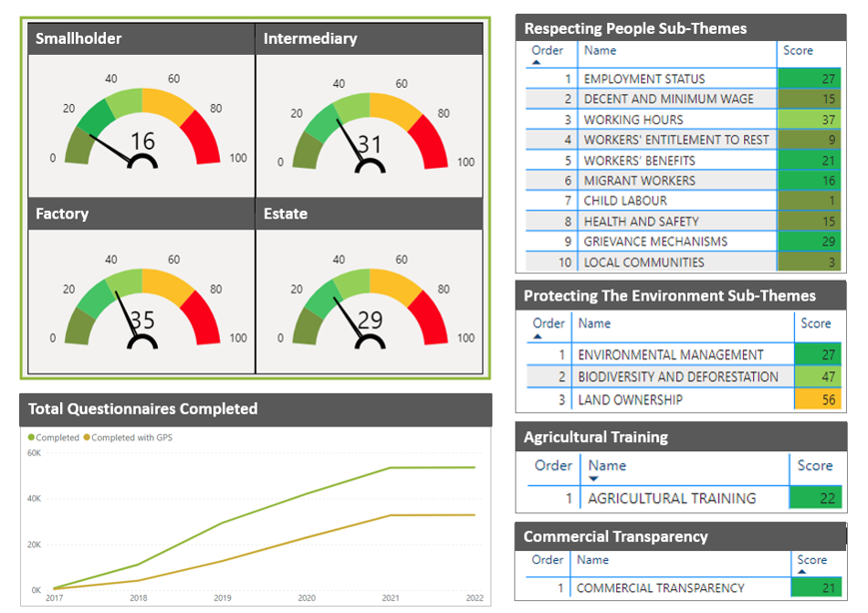The image size is (868, 613).
Task: Sort by Score header in Protecting The Environment table
Action: click(x=815, y=323)
